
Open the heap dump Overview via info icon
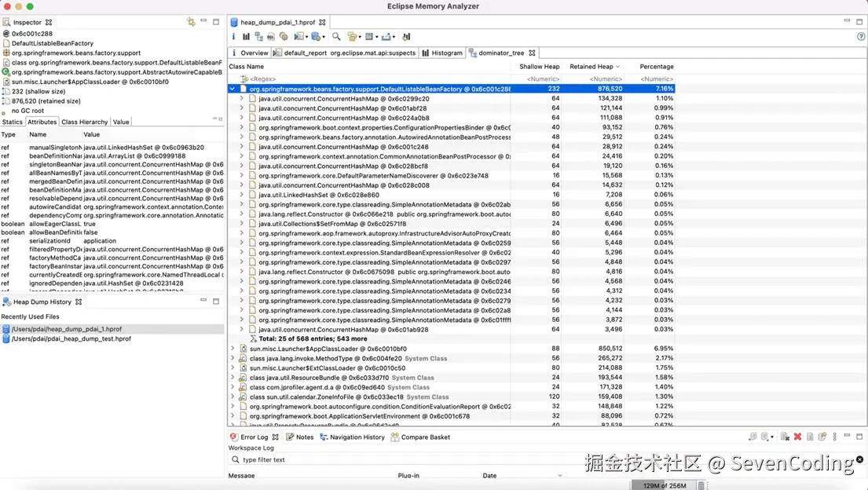coord(233,37)
